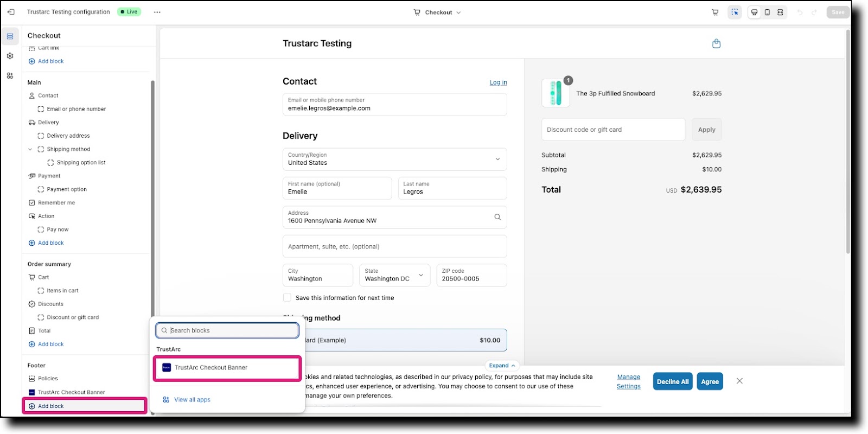Select the Contact section in sidebar
Viewport: 868px width, 434px height.
[48, 95]
